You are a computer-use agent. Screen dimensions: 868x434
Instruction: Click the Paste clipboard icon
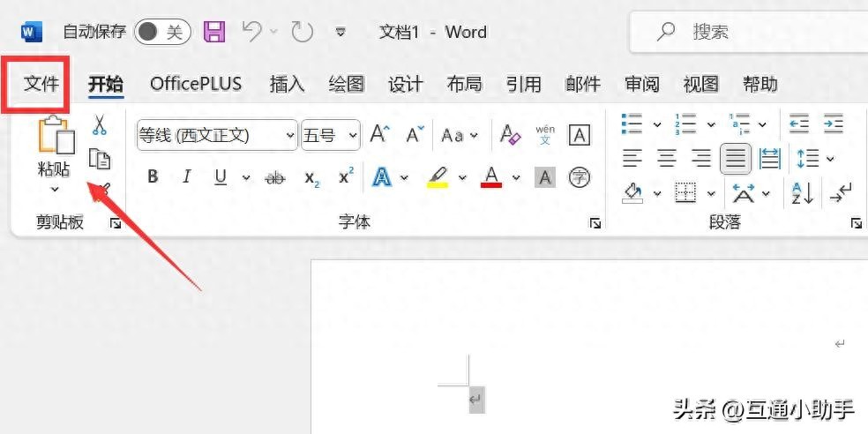56,134
